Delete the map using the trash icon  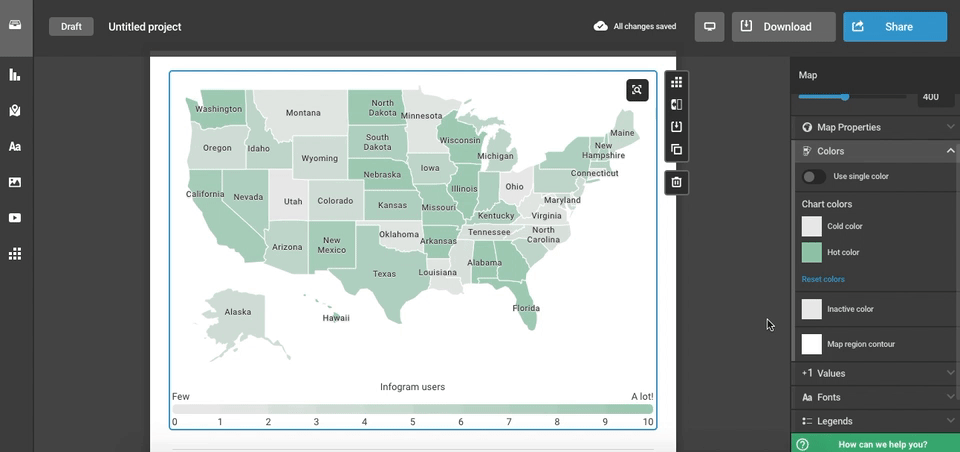pyautogui.click(x=677, y=182)
